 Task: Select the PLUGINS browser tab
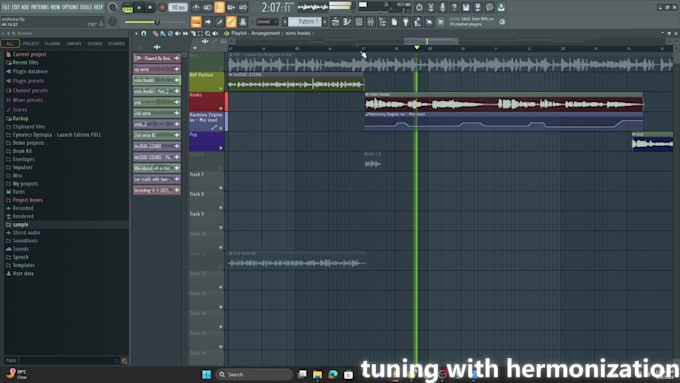(x=52, y=44)
